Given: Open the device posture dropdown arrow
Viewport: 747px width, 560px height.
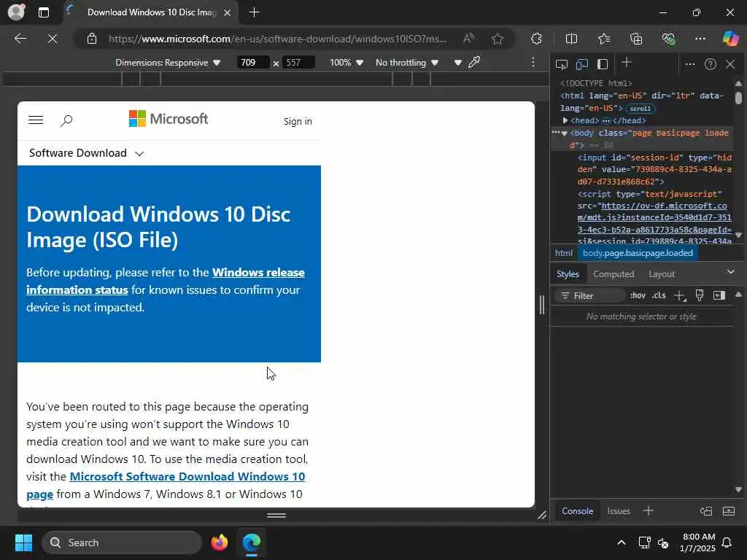Looking at the screenshot, I should tap(458, 63).
